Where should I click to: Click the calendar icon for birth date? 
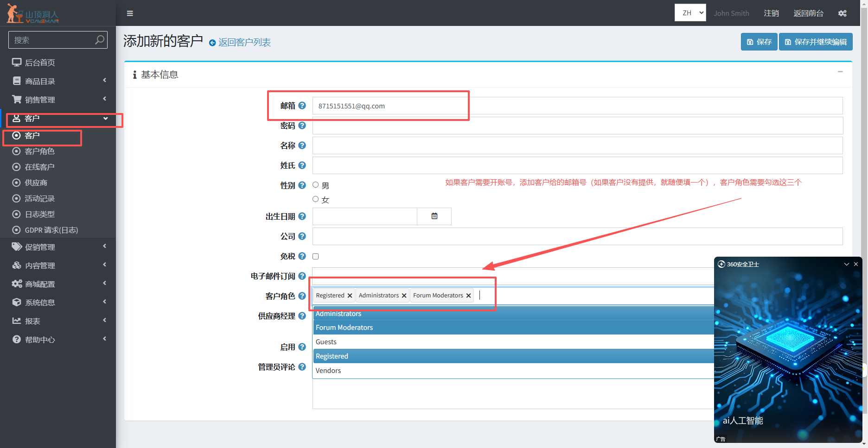click(x=434, y=216)
